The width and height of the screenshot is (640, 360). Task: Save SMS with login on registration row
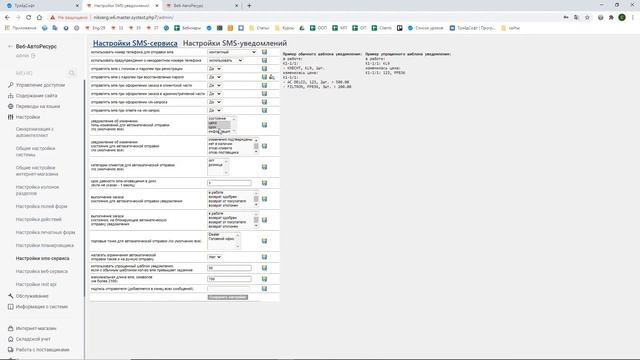[264, 69]
